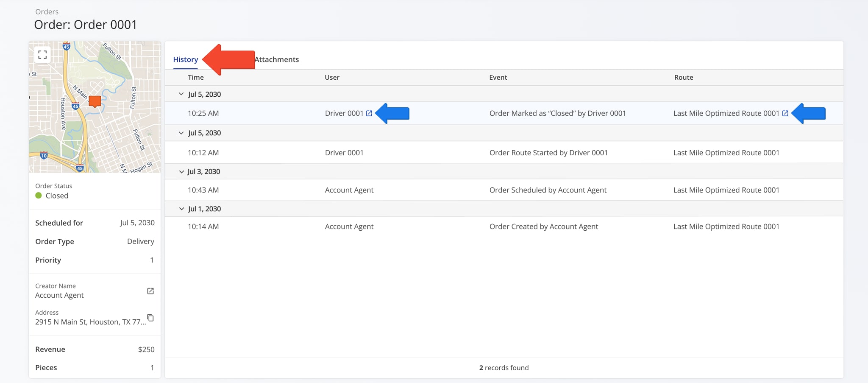Click the '2 records found' footer text
The height and width of the screenshot is (383, 868).
(504, 368)
